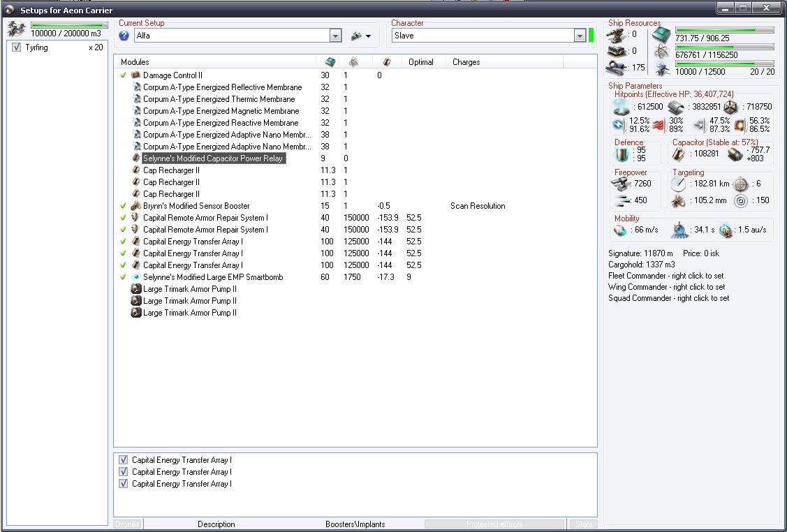Click the drone bay capacity bar over 100000 / 200000
This screenshot has width=787, height=532.
[x=69, y=25]
